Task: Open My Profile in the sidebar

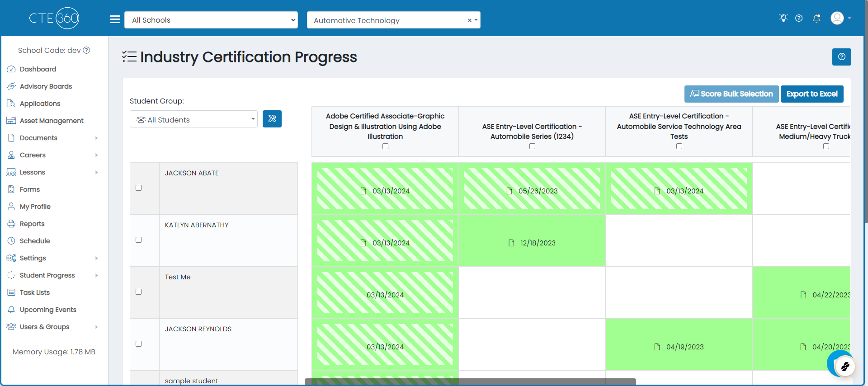Action: [x=35, y=207]
